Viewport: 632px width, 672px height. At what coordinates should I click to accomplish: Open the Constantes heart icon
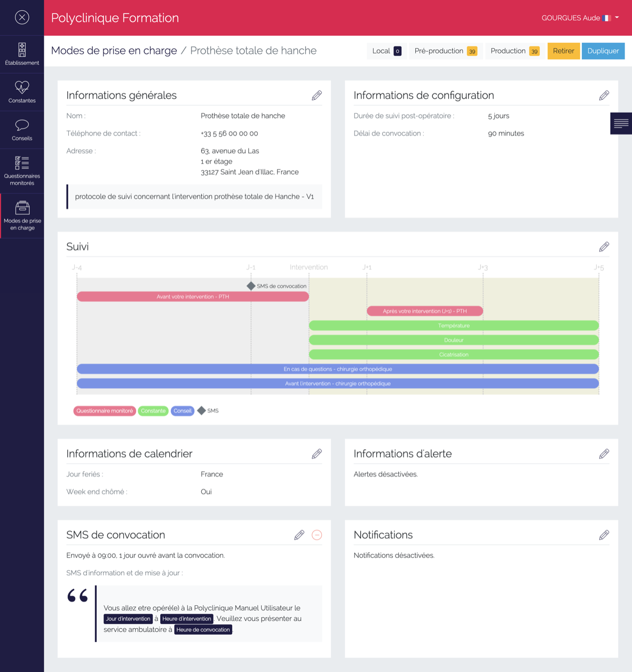[x=22, y=92]
